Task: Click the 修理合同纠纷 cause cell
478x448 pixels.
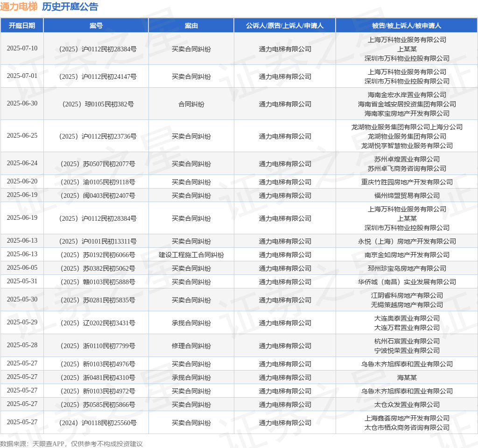Action: tap(191, 346)
